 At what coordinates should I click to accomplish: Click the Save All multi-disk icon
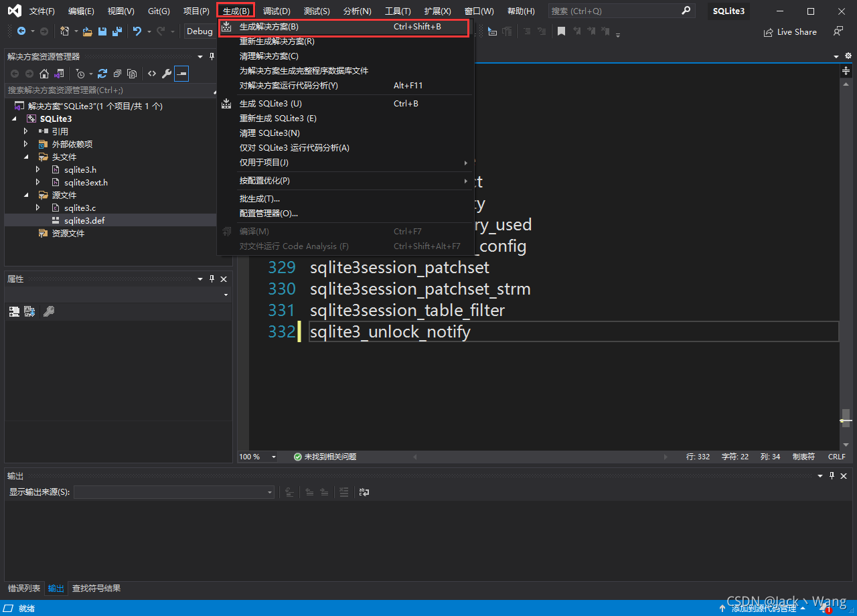(x=117, y=31)
